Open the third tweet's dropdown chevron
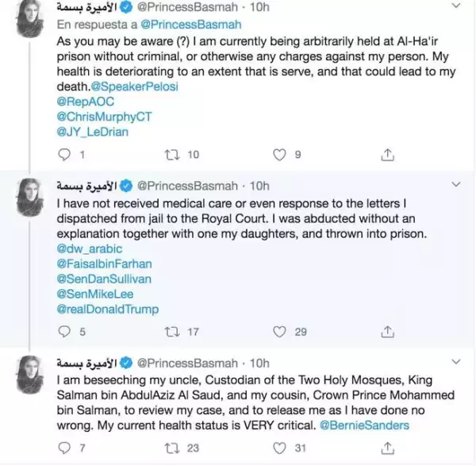The image size is (476, 466). coord(455,362)
